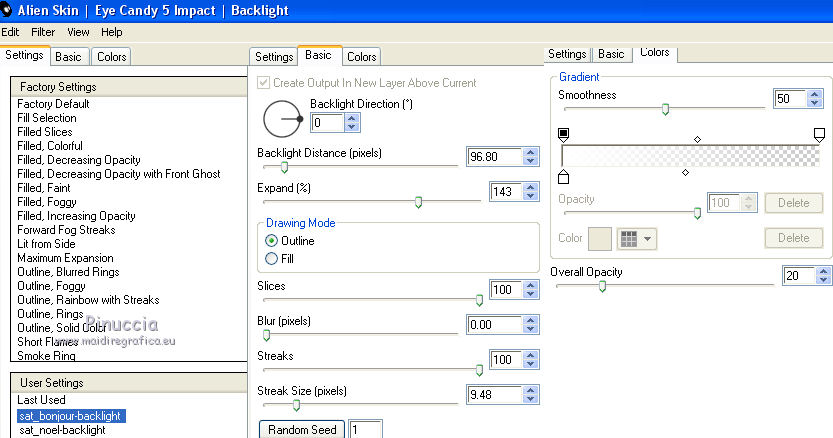Click the Backlight Direction dial

click(x=283, y=119)
